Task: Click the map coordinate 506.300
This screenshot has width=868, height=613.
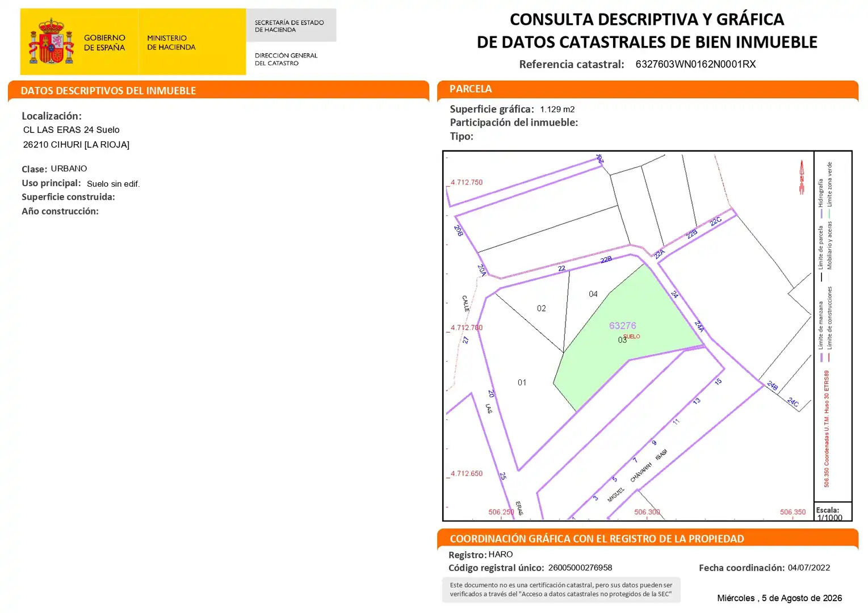Action: pyautogui.click(x=647, y=512)
